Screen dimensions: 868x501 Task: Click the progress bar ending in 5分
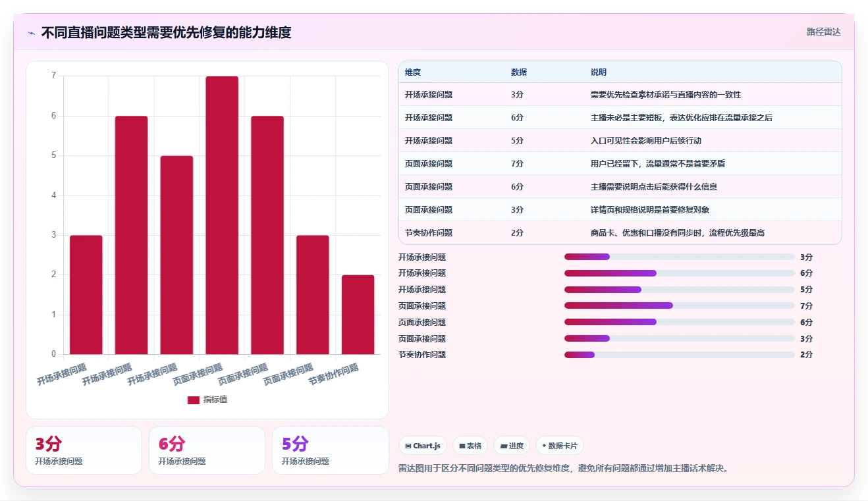coord(680,290)
